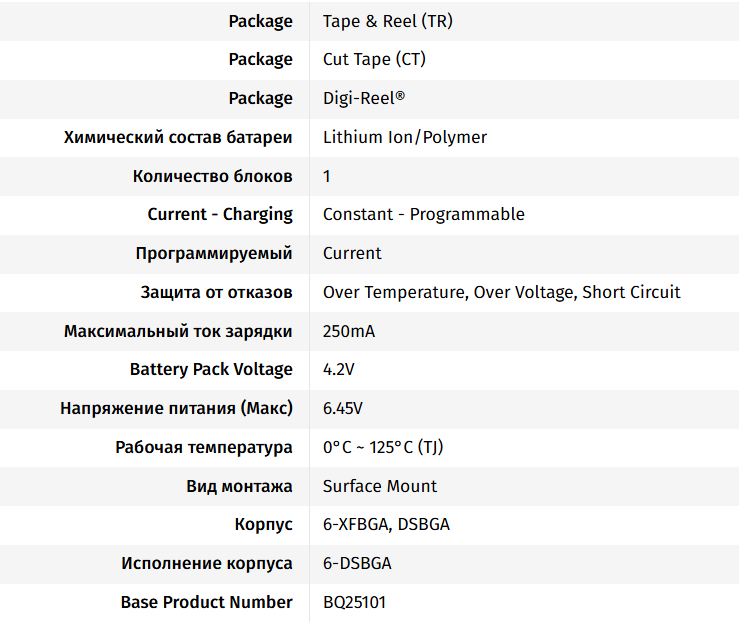The image size is (739, 628).
Task: Click the Программируемый label
Action: (214, 253)
